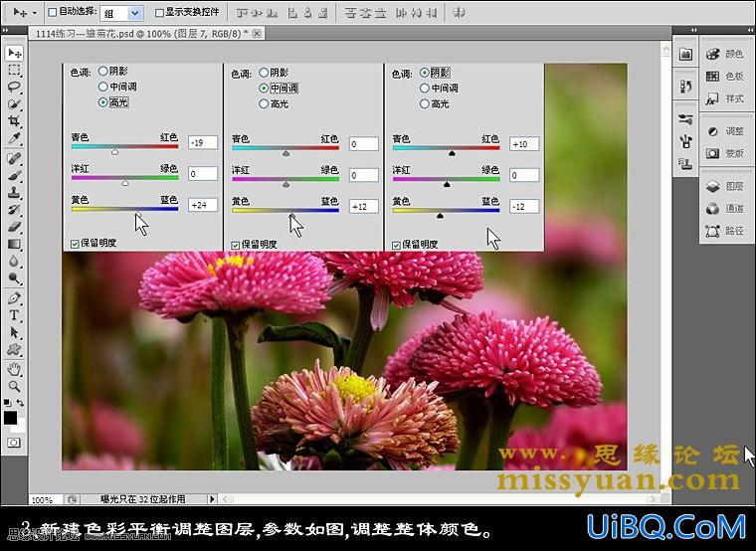Image resolution: width=756 pixels, height=551 pixels.
Task: Select the Pen tool
Action: (15, 298)
